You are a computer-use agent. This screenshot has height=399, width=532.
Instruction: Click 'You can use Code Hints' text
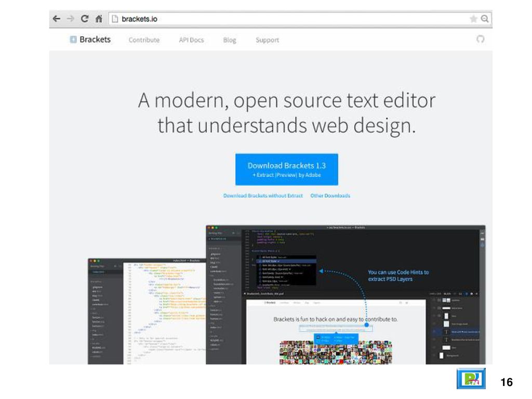tap(398, 275)
